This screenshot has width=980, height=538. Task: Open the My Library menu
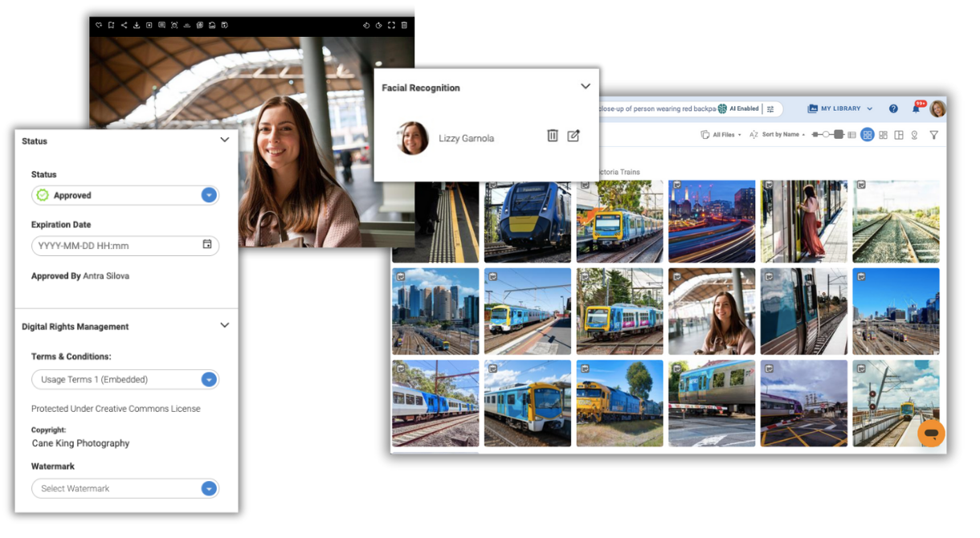[839, 109]
